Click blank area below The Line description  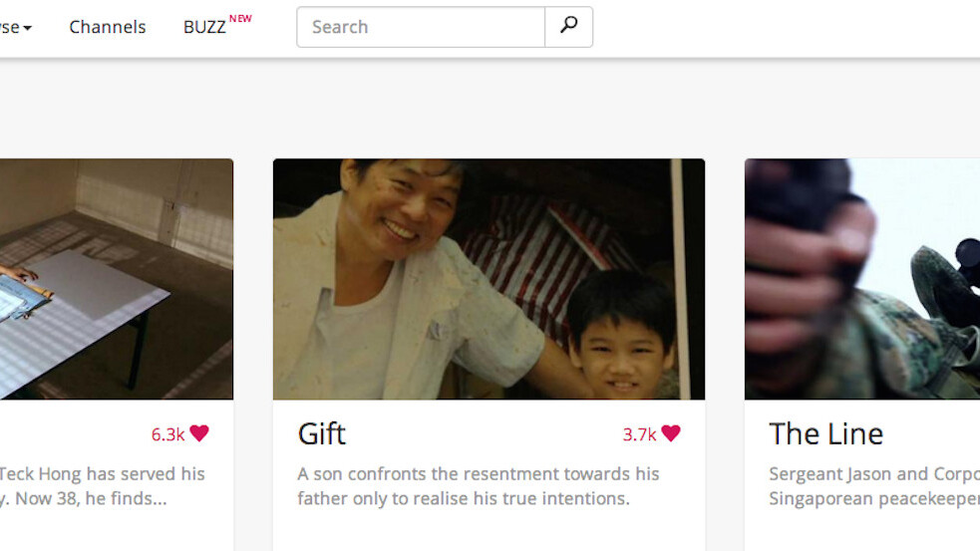pos(862,533)
